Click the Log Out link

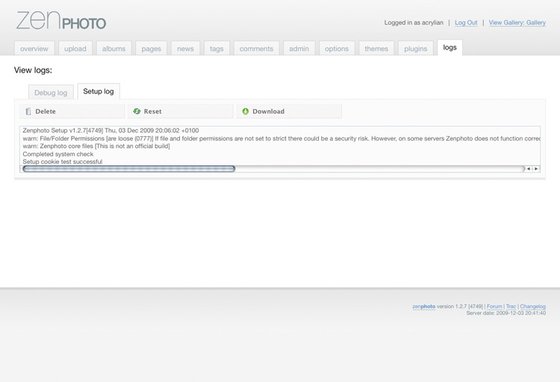(x=466, y=22)
